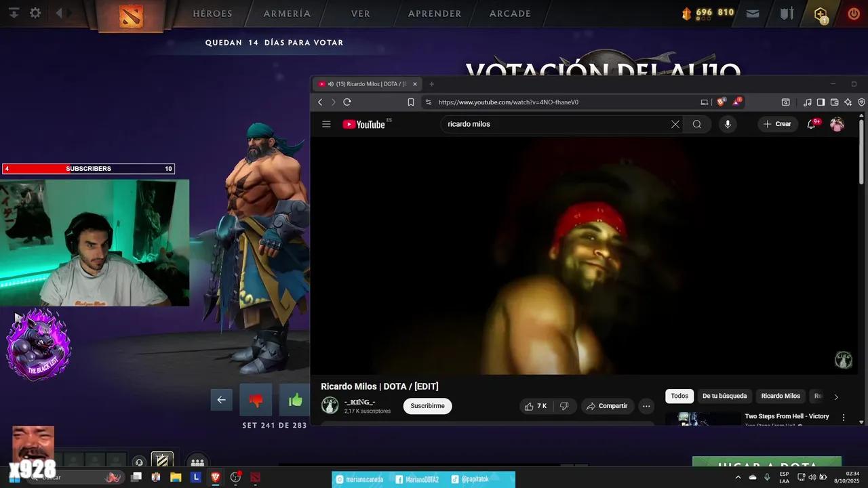
Task: Open YouTube hamburger guide menu
Action: tap(326, 124)
